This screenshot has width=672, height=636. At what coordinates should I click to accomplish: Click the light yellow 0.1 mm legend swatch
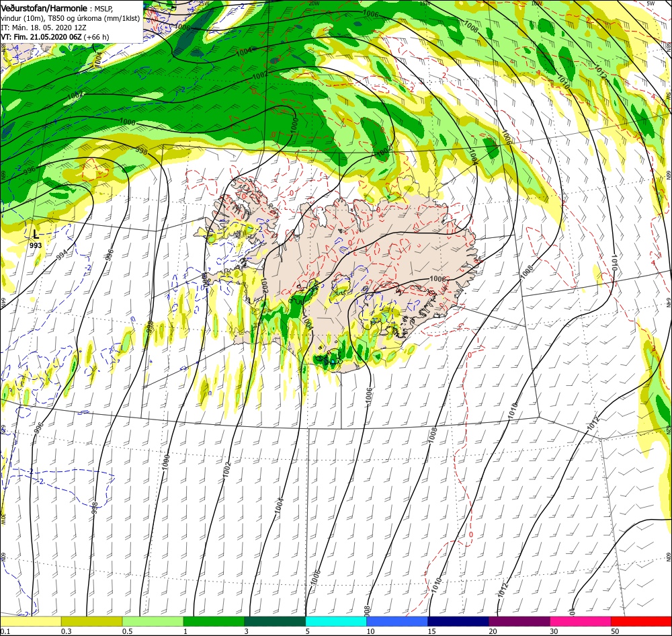click(x=31, y=621)
